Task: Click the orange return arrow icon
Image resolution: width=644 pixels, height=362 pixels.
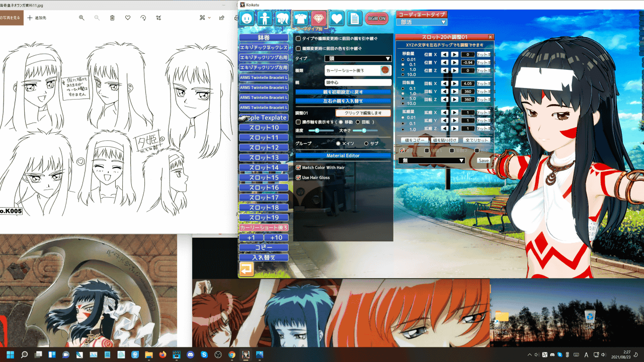Action: [246, 269]
